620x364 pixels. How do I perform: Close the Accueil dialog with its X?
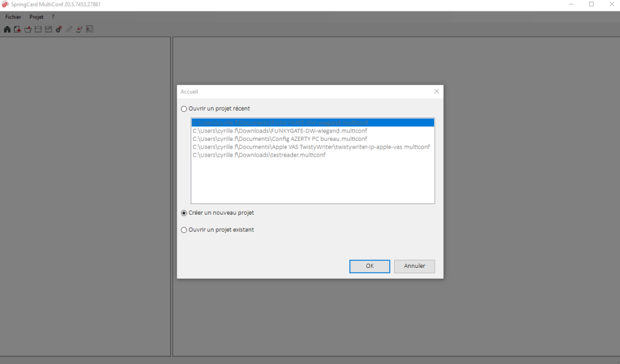(437, 91)
